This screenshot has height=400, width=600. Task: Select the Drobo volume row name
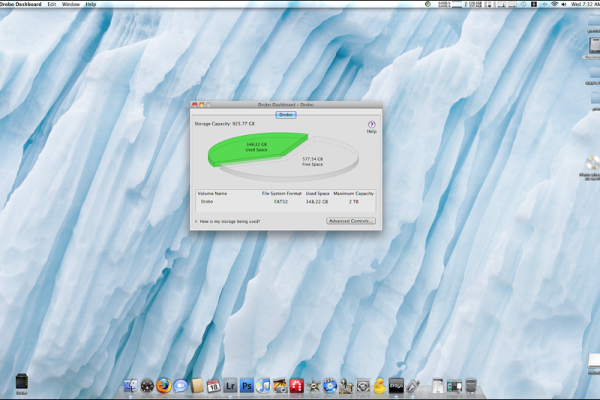point(207,201)
